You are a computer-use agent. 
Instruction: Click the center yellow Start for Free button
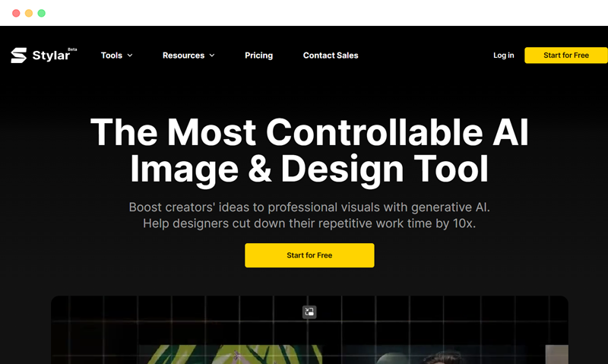pyautogui.click(x=309, y=255)
